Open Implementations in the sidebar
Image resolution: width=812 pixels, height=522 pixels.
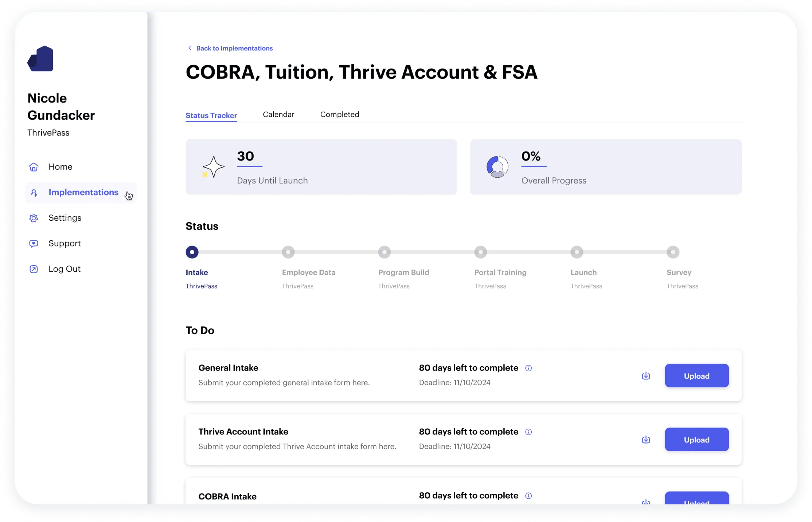(x=83, y=192)
